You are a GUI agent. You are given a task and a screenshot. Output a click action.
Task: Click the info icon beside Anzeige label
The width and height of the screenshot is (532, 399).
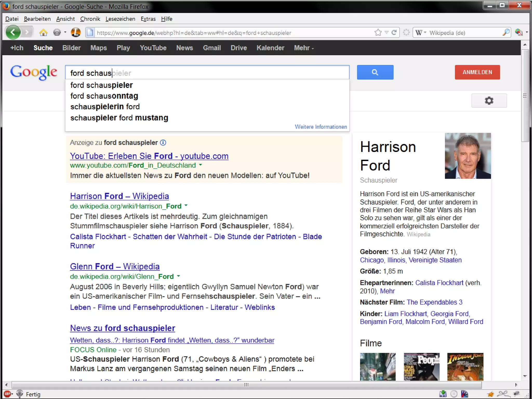(163, 143)
